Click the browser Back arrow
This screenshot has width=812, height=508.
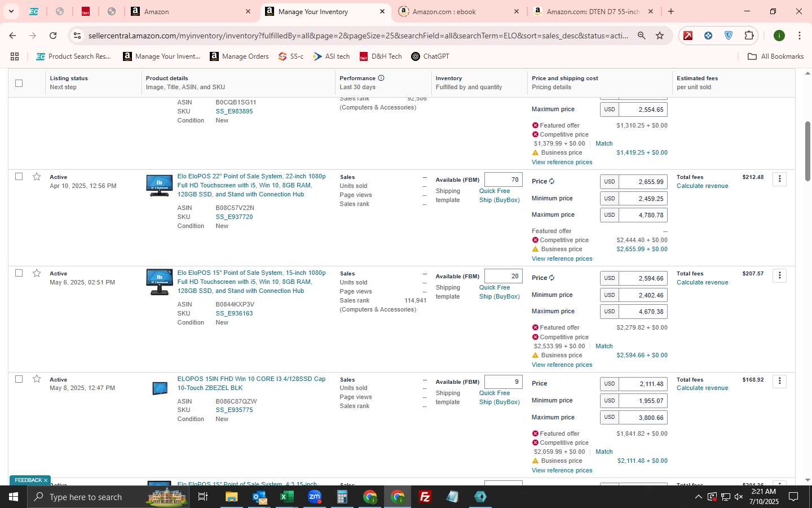12,36
